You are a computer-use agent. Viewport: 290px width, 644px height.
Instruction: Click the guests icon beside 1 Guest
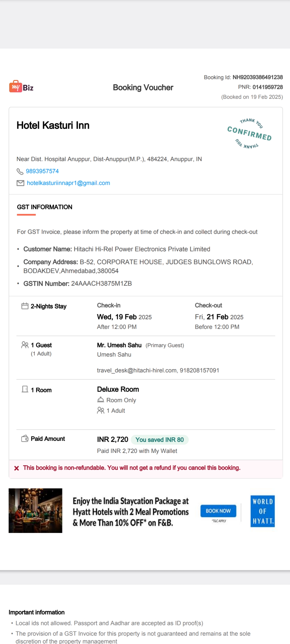click(x=25, y=345)
